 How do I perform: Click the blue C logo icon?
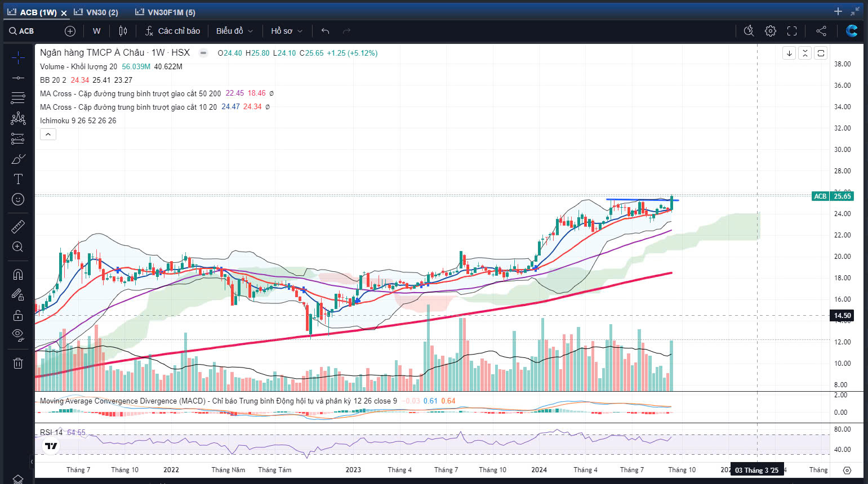(x=852, y=31)
